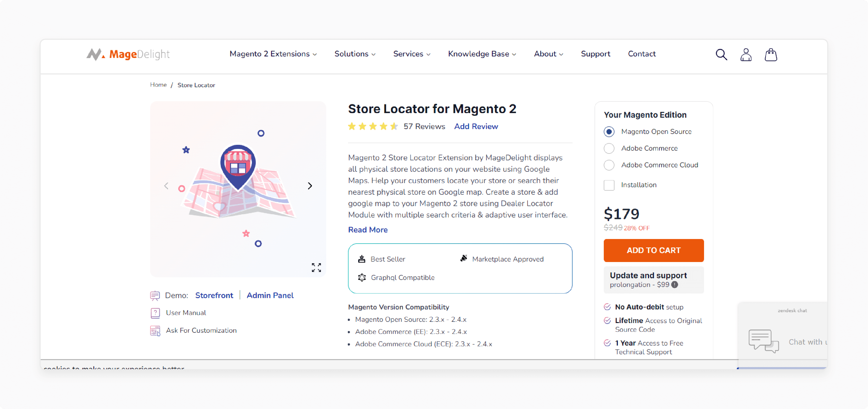Click the Store Locator breadcrumb text

tap(196, 85)
